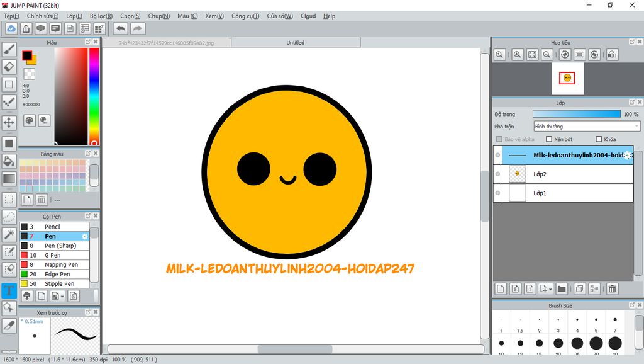Open the Công cụ menu
Screen dimensions: 644x364
(x=245, y=16)
